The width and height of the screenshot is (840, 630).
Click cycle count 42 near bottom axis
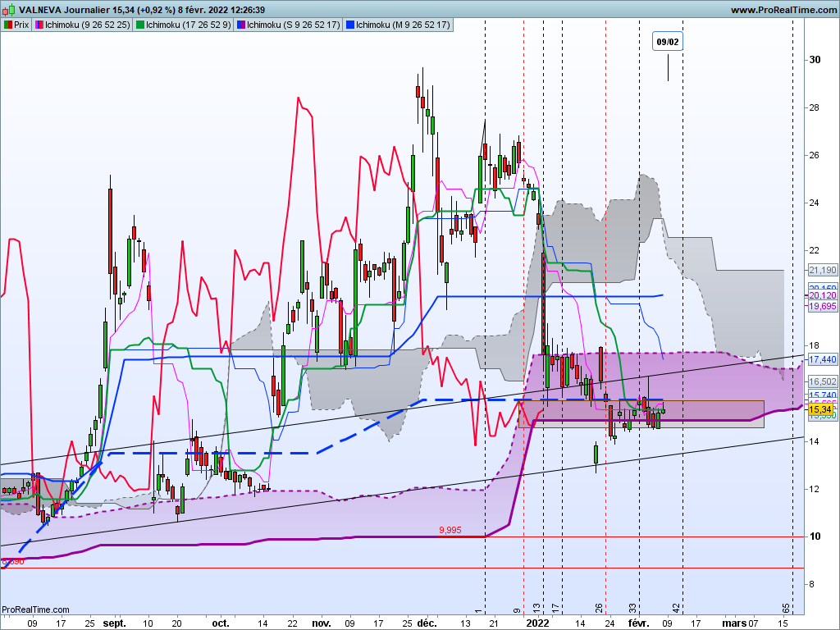pyautogui.click(x=677, y=608)
